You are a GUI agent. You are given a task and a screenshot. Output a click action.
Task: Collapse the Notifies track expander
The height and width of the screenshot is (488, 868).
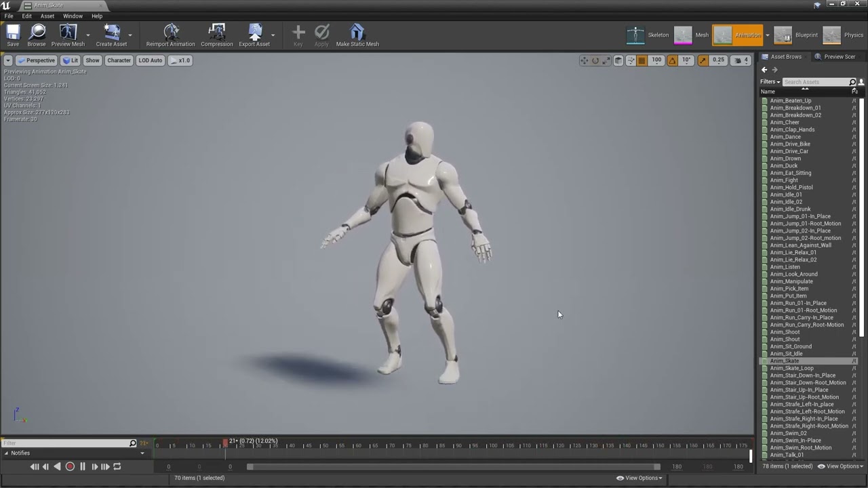[x=7, y=453]
